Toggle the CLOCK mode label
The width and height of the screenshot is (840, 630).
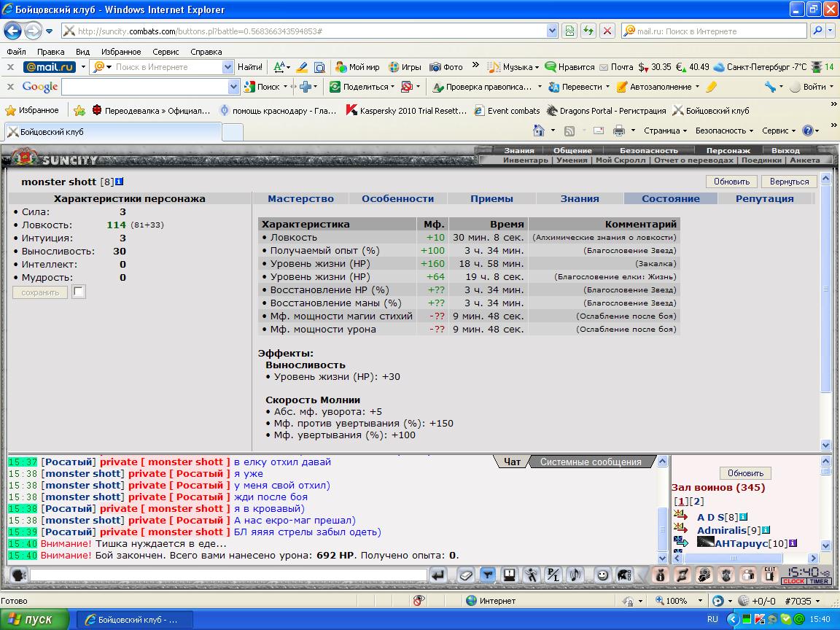click(794, 581)
